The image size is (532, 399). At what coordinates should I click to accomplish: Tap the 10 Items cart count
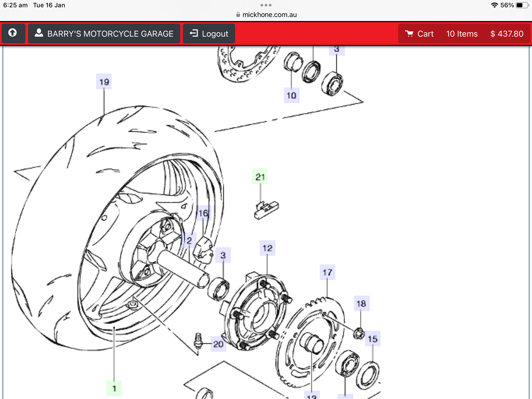(462, 34)
